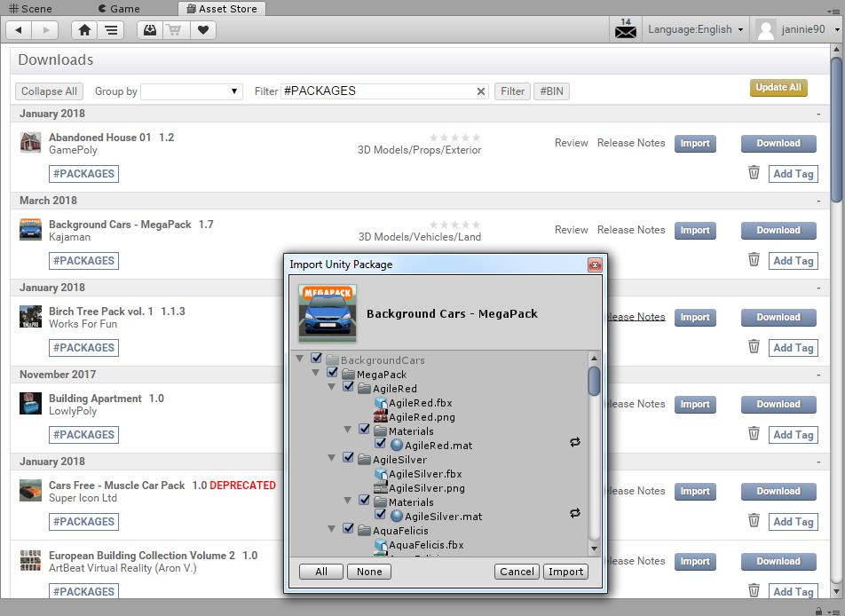Collapse the AgileRed folder arrow
Screen dimensions: 845x616
[x=332, y=387]
